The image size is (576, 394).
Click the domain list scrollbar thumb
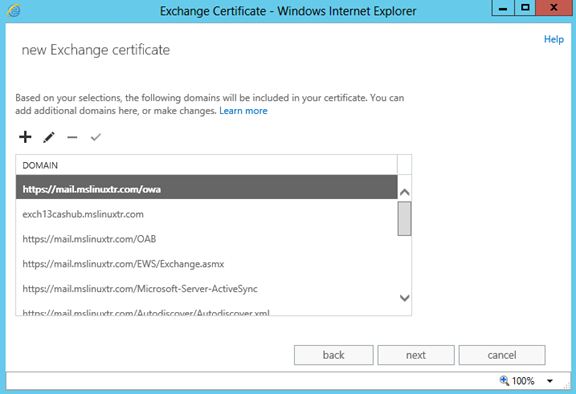tap(404, 218)
